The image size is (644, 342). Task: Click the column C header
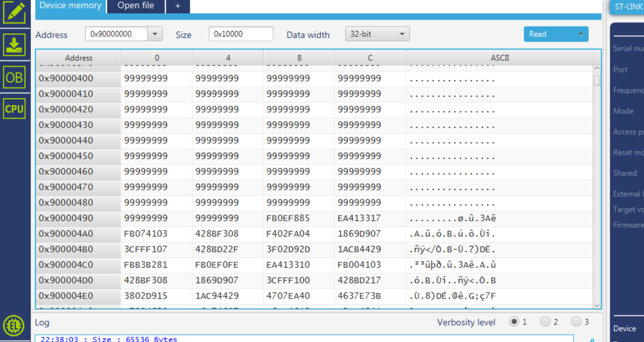click(370, 58)
